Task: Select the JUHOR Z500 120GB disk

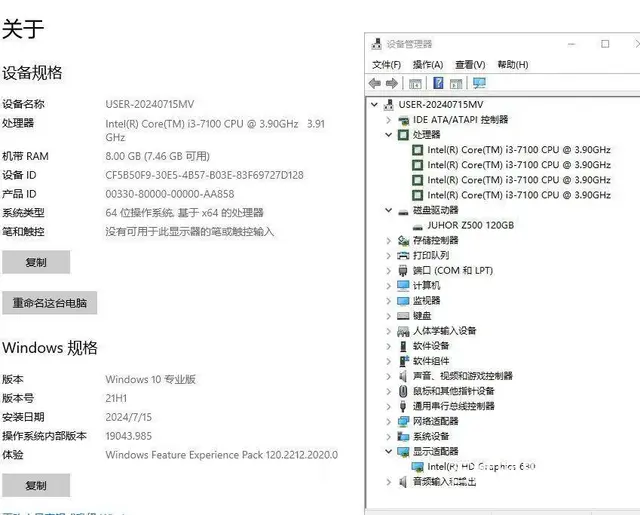Action: 470,226
